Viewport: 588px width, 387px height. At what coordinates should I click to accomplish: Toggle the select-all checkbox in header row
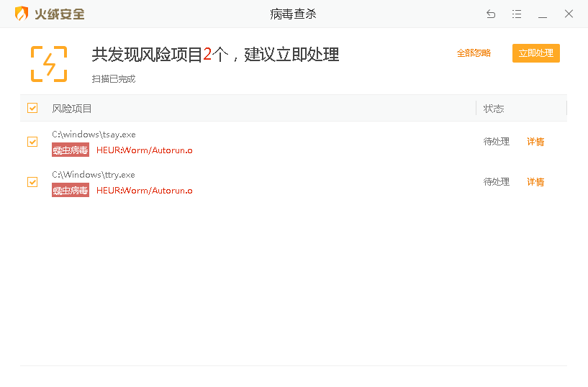pos(32,108)
